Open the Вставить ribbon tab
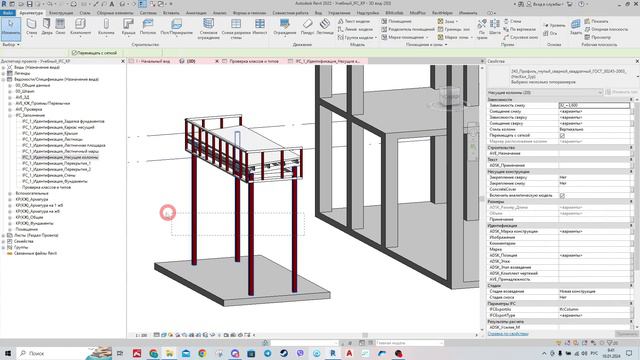Image resolution: width=640 pixels, height=360 pixels. [x=171, y=13]
